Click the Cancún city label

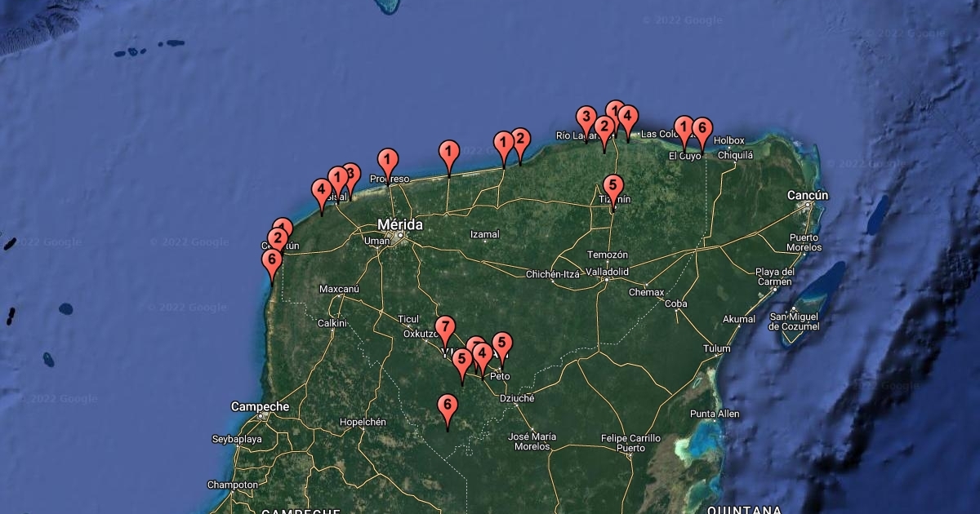click(808, 196)
